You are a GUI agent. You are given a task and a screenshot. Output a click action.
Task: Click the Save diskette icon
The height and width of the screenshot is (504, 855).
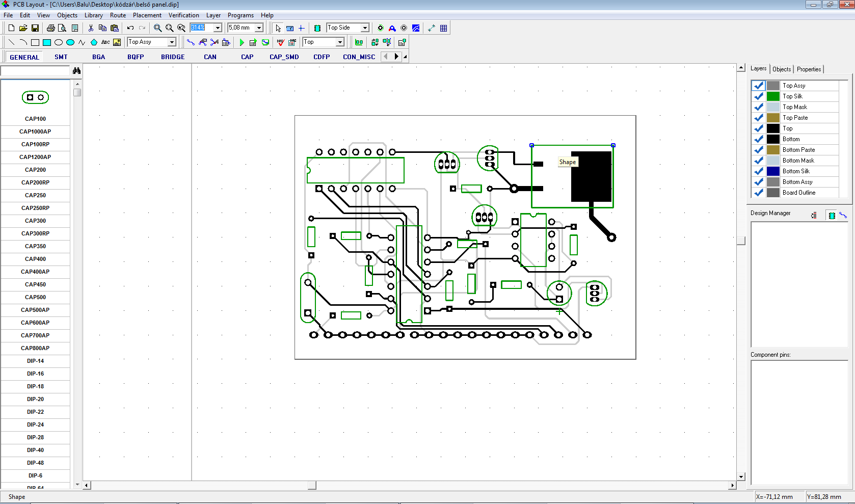click(35, 28)
